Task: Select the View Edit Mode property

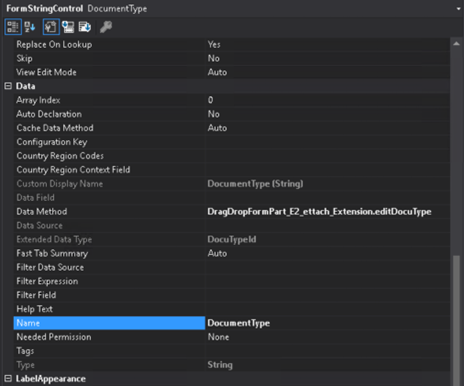Action: pos(46,72)
